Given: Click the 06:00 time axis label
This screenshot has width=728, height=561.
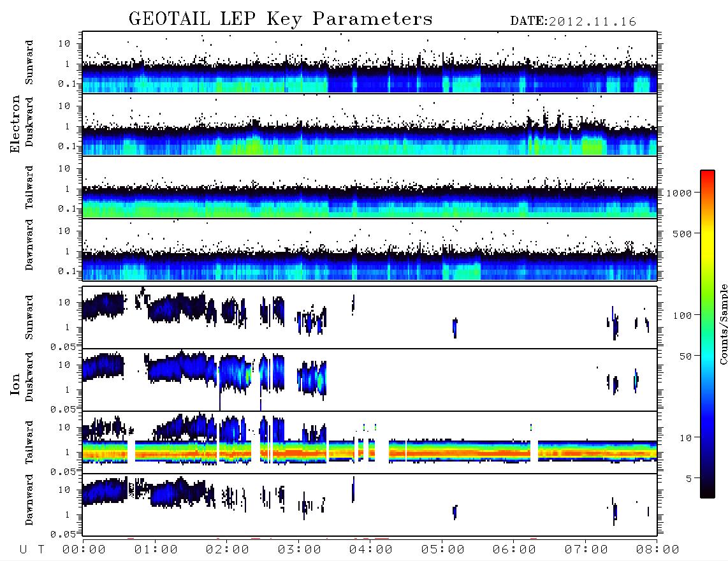Looking at the screenshot, I should 514,550.
